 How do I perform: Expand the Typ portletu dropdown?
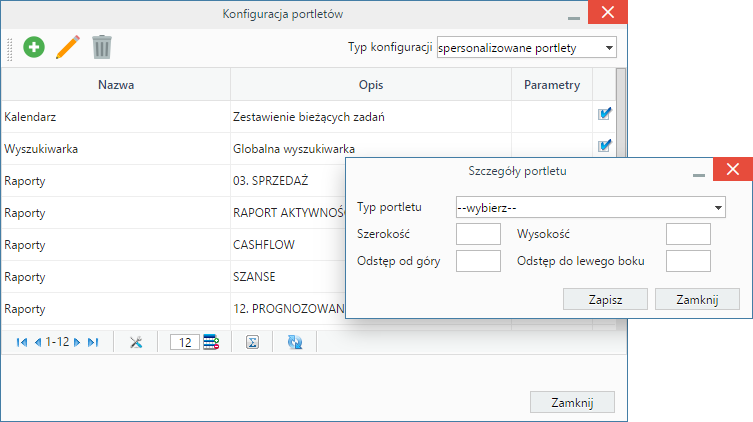[x=590, y=208]
